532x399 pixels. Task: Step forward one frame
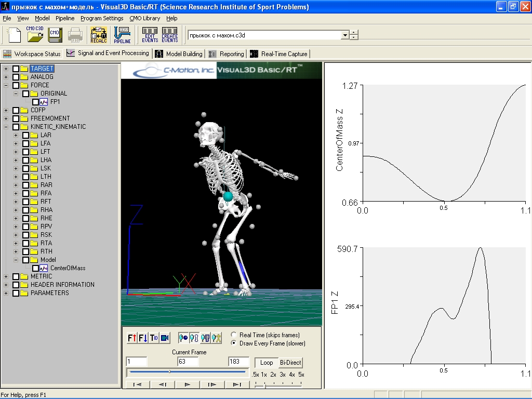pos(212,384)
